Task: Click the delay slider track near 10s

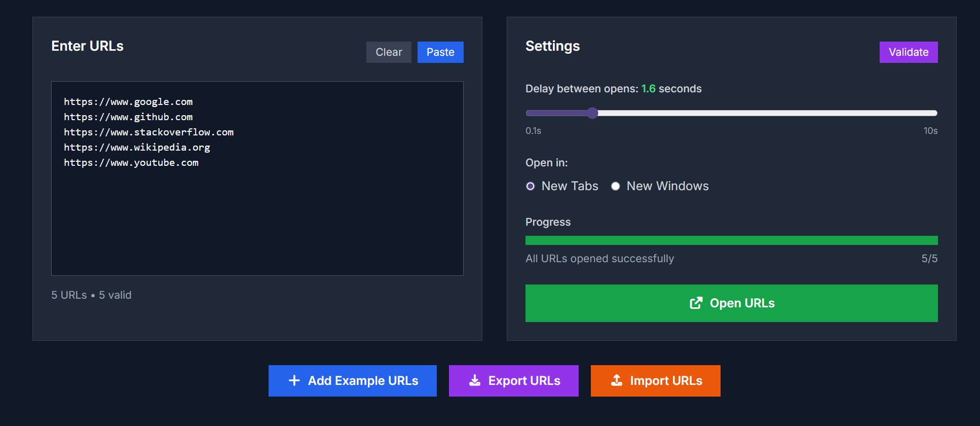Action: coord(922,113)
